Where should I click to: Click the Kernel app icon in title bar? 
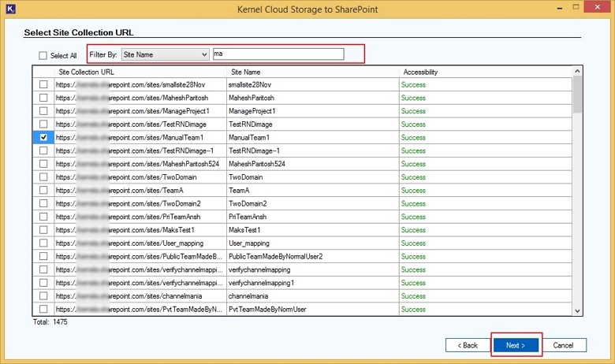click(10, 9)
